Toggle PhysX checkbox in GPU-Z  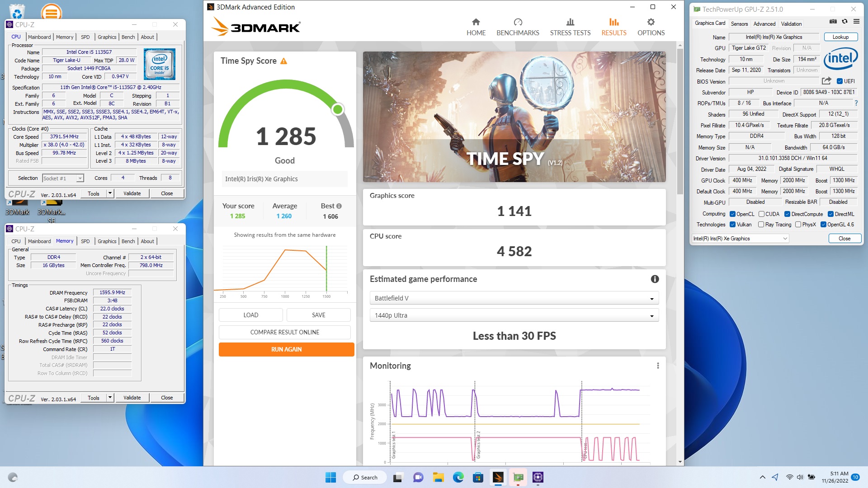[x=798, y=225]
